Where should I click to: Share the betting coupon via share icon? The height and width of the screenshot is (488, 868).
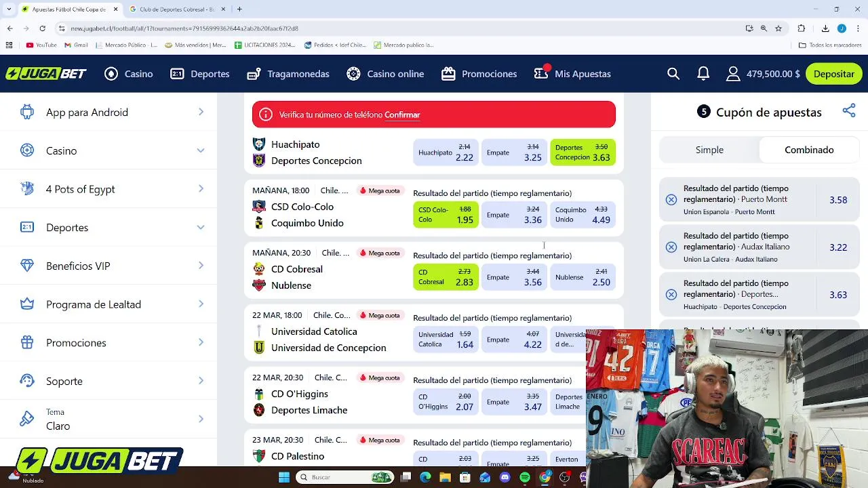[849, 111]
